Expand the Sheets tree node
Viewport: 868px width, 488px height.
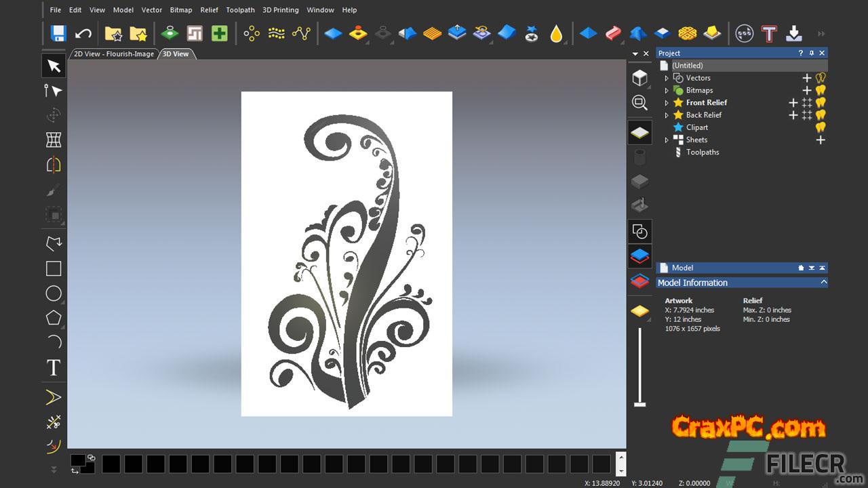point(667,140)
